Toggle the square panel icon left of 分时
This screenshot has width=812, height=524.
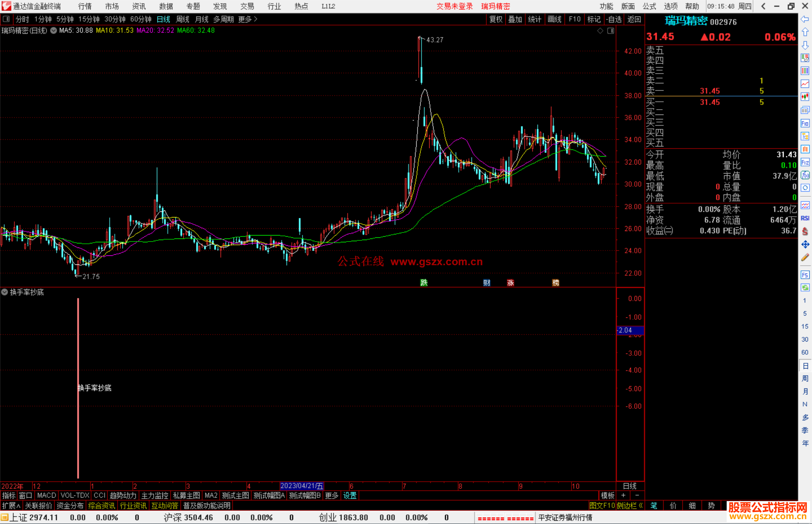[x=6, y=19]
